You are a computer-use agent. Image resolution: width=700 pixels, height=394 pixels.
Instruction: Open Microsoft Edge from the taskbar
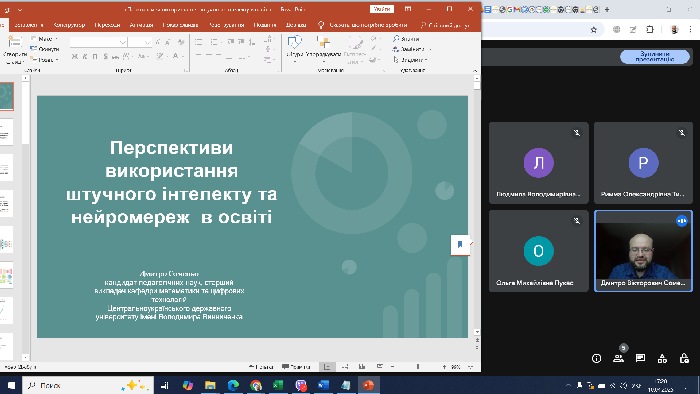click(233, 385)
